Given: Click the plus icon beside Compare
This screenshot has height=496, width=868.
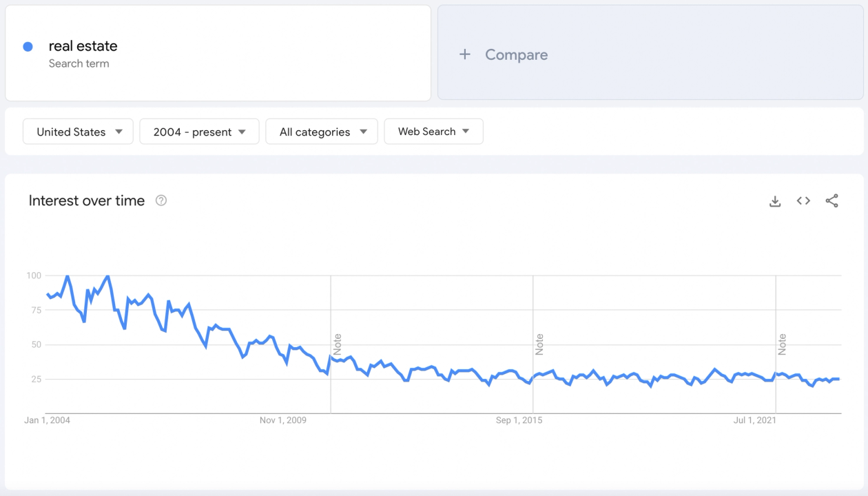Looking at the screenshot, I should 465,54.
